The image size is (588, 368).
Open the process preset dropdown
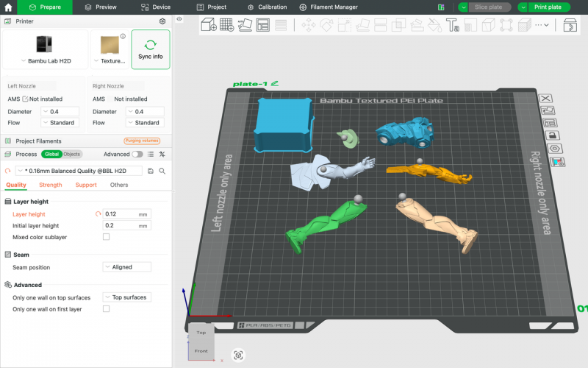pyautogui.click(x=79, y=171)
